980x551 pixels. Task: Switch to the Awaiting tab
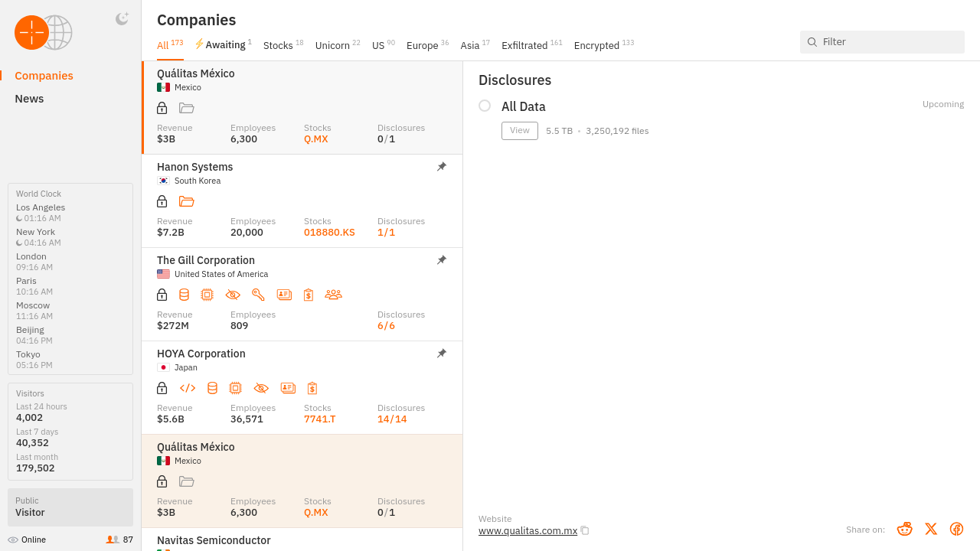pos(223,45)
